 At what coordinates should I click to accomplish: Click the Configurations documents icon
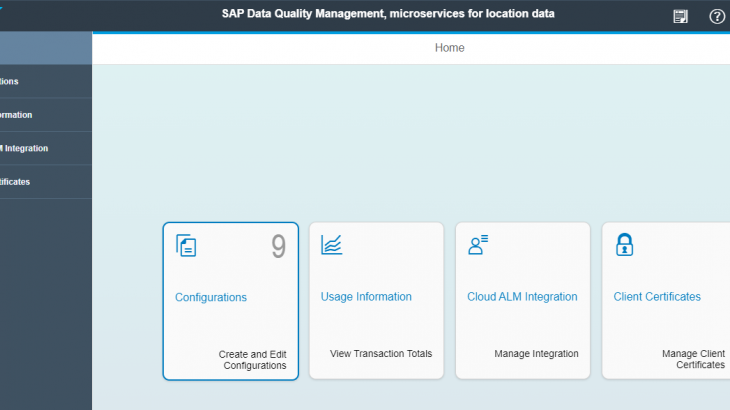[x=186, y=245]
